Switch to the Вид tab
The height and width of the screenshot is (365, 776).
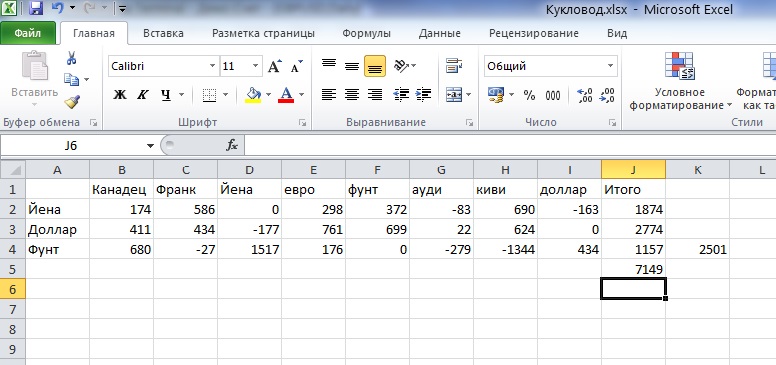pos(617,34)
